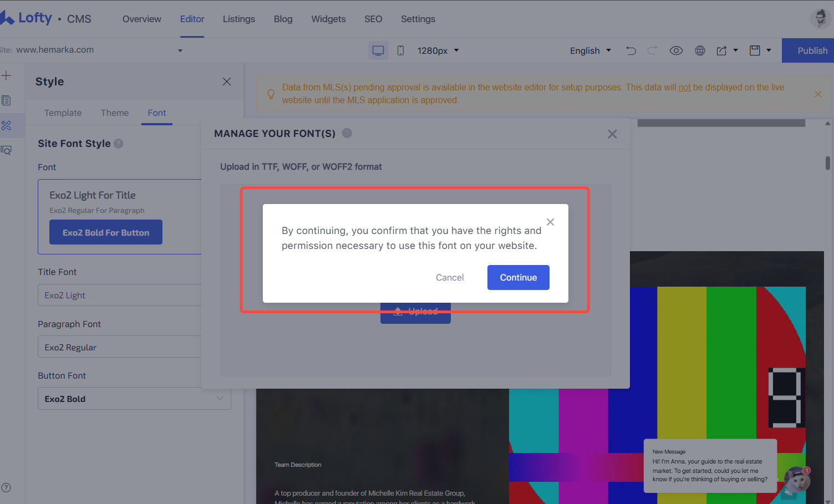834x504 pixels.
Task: Open the Widgets section
Action: (328, 19)
